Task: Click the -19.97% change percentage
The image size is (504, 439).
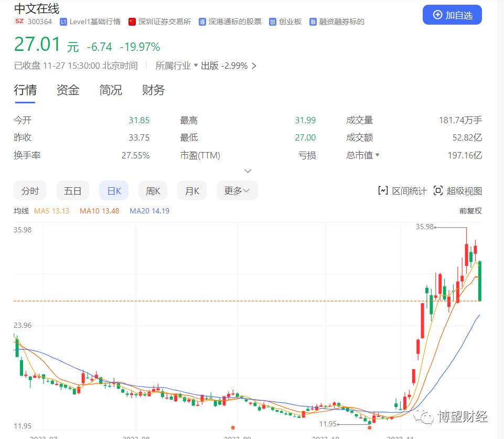Action: coord(140,47)
